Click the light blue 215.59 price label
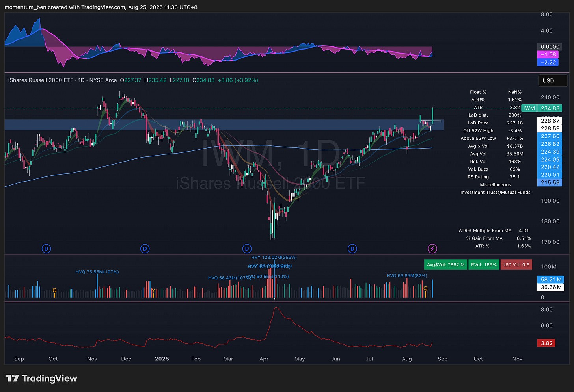 [550, 182]
